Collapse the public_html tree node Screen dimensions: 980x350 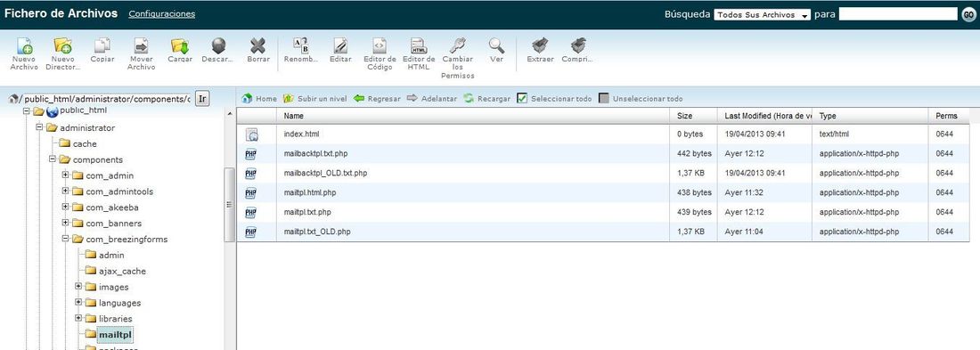point(26,111)
